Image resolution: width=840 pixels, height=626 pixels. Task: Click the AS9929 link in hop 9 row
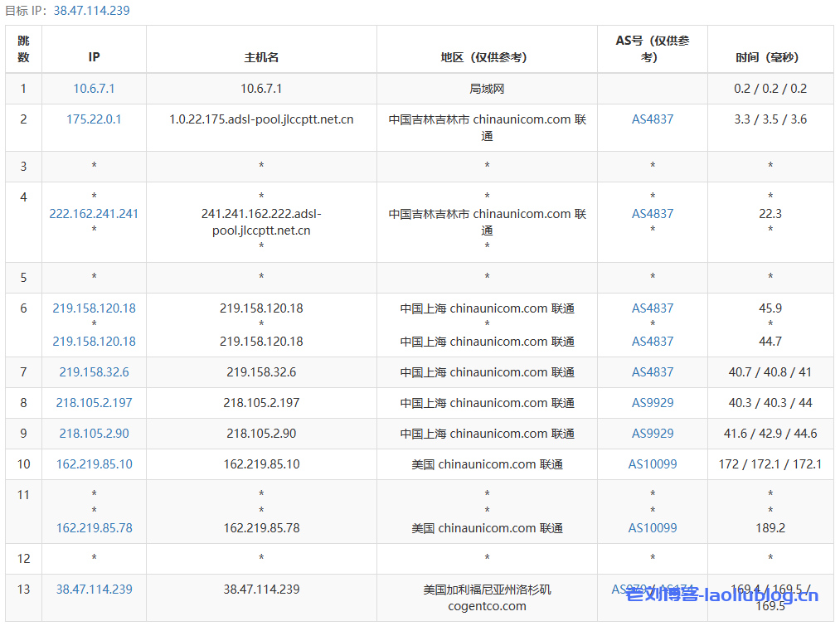pos(653,434)
